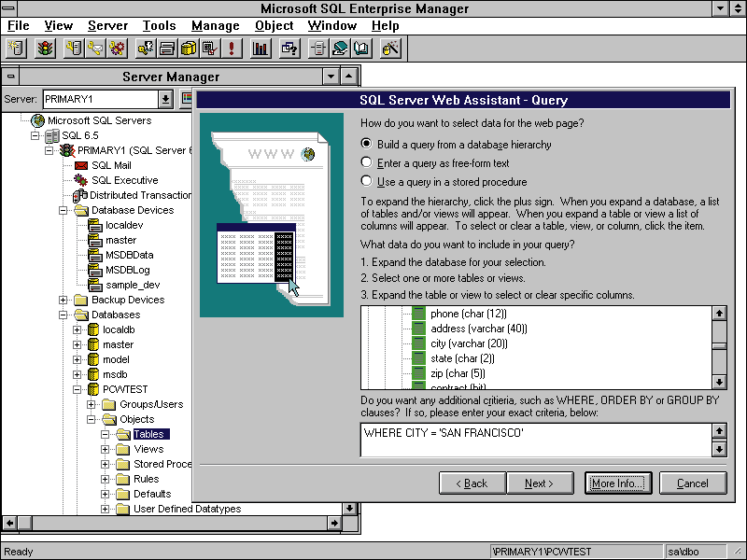Select Build a query from a database hierarchy
This screenshot has width=747, height=560.
click(x=366, y=144)
